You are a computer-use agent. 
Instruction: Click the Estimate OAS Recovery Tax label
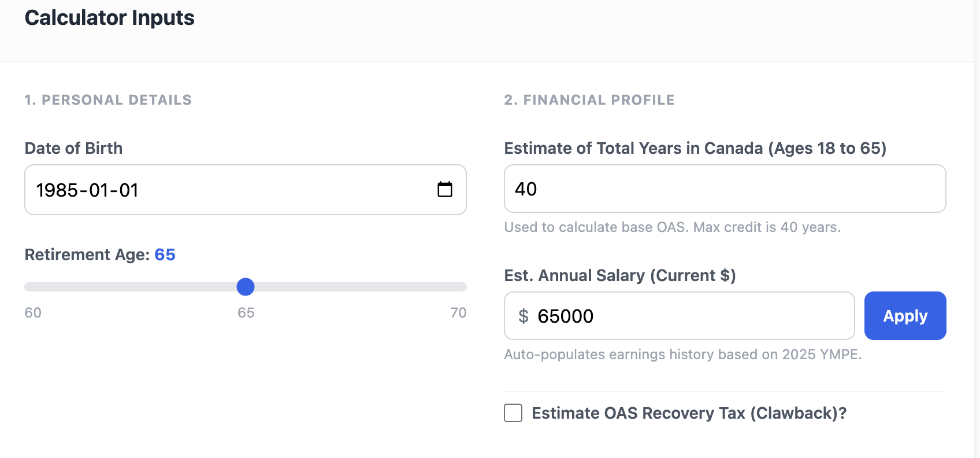(688, 413)
